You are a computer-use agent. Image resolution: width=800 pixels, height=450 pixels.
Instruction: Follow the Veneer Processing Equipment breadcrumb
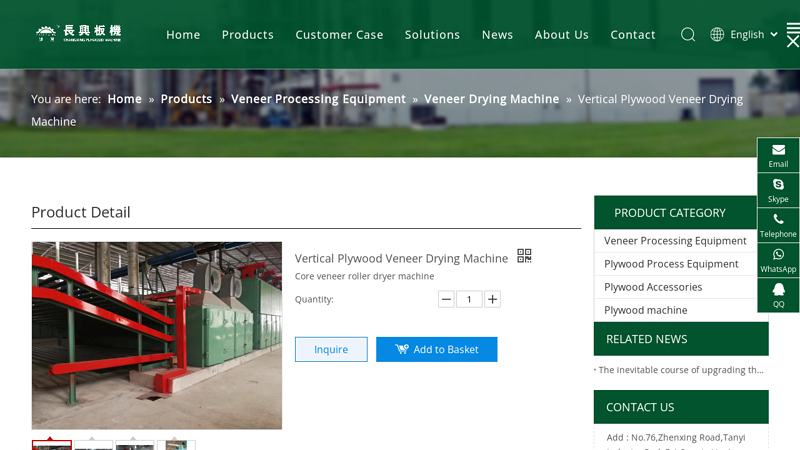click(318, 99)
